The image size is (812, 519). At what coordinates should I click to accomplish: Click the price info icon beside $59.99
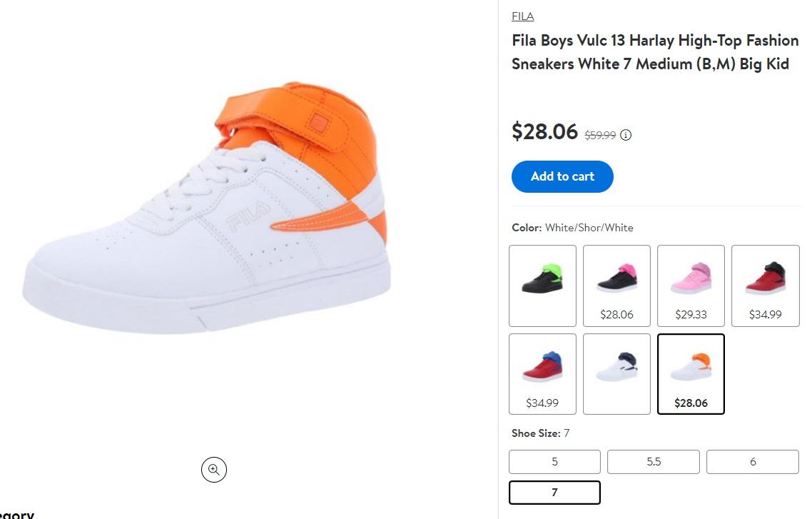[626, 135]
